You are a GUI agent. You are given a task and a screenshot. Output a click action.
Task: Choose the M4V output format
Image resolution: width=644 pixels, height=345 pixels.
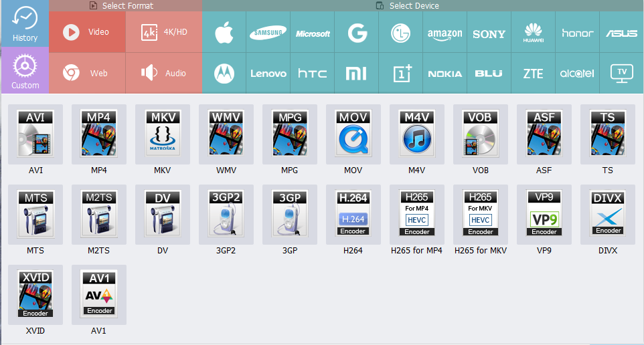(x=417, y=134)
